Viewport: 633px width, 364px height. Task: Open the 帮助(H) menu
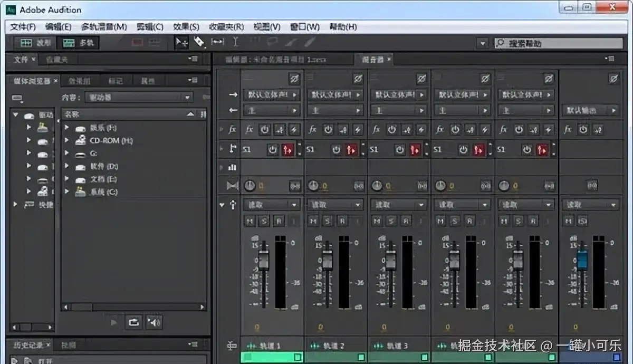click(343, 26)
